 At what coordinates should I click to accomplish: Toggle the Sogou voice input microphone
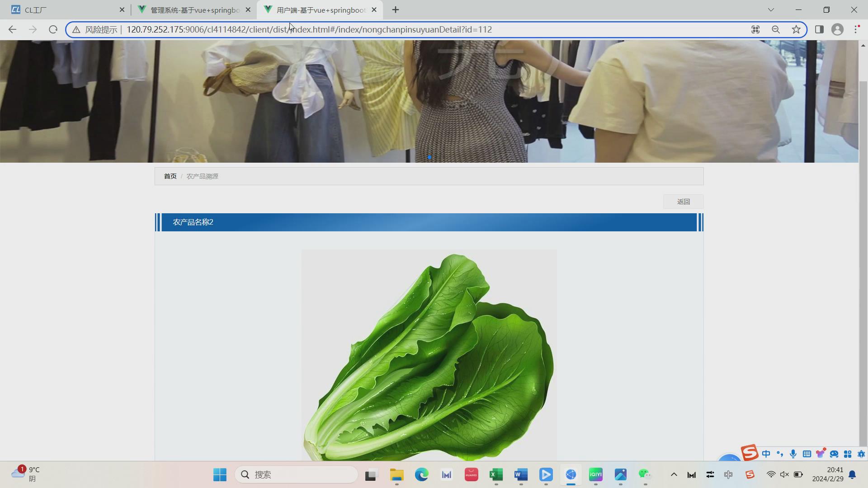click(x=793, y=454)
